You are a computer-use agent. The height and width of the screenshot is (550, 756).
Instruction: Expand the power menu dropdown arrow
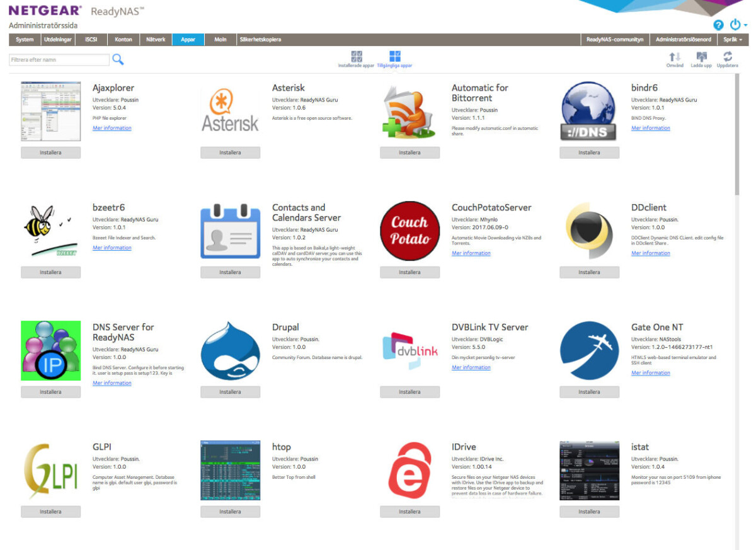click(745, 25)
